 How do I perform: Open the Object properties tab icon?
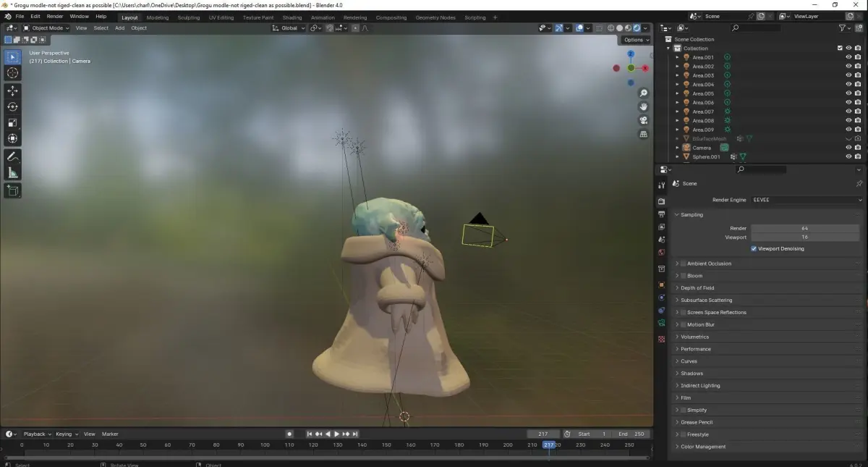pos(661,285)
